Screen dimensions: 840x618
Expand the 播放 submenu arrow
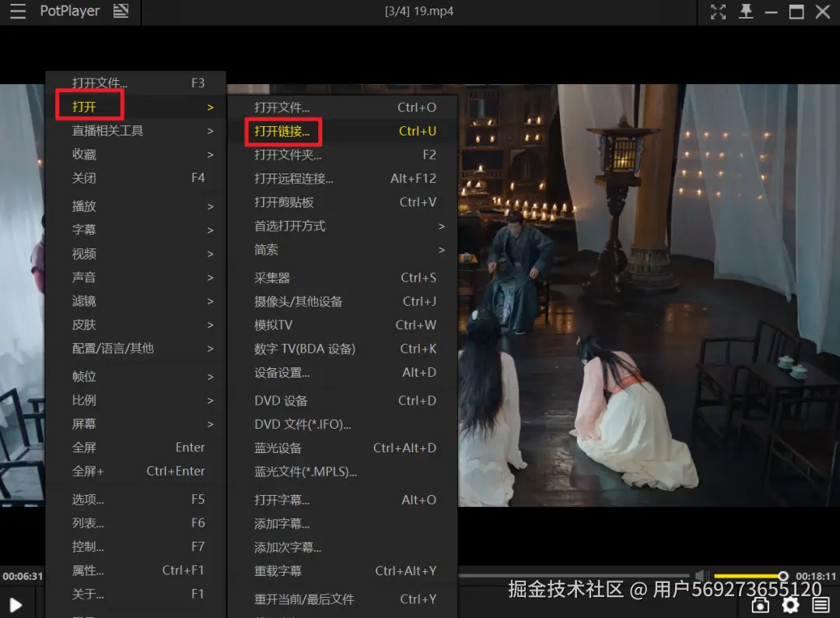(211, 207)
